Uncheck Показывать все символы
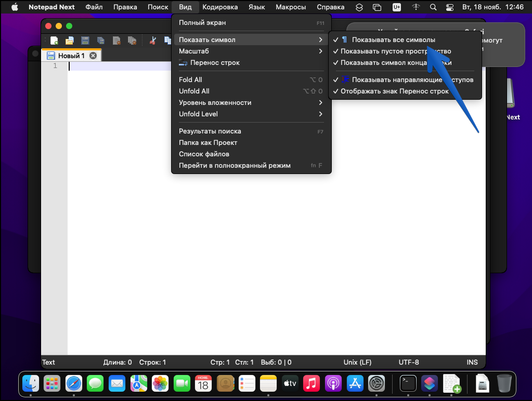The height and width of the screenshot is (401, 532). pyautogui.click(x=393, y=39)
